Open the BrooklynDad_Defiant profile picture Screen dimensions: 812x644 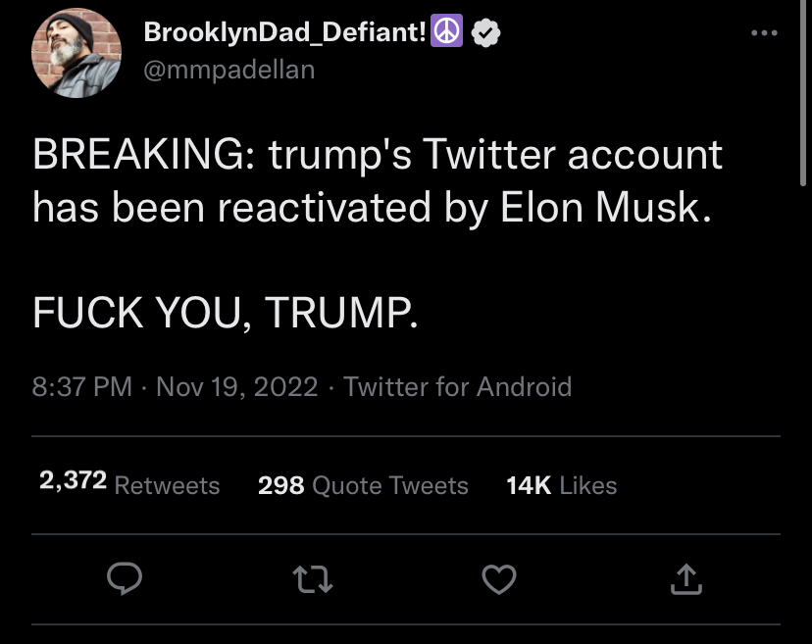click(76, 53)
